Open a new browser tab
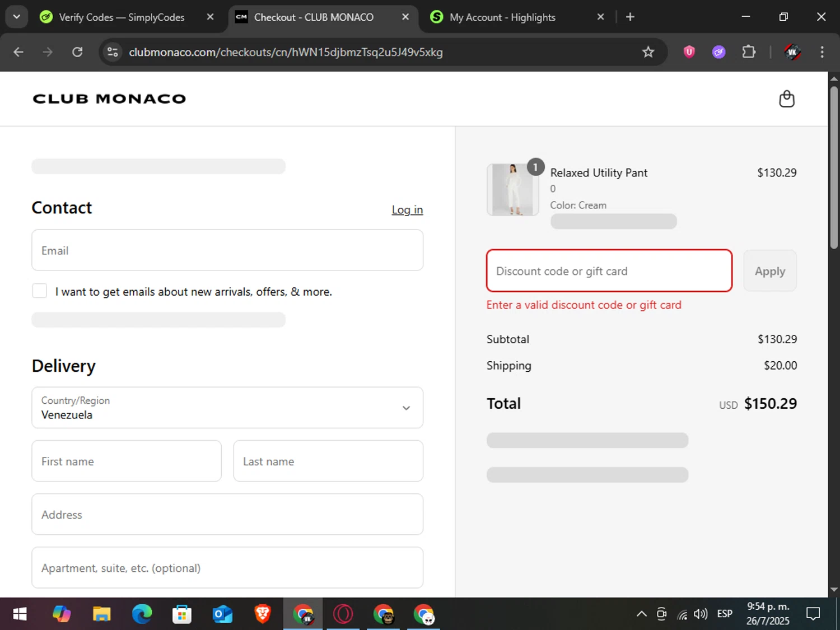840x630 pixels. [x=630, y=17]
